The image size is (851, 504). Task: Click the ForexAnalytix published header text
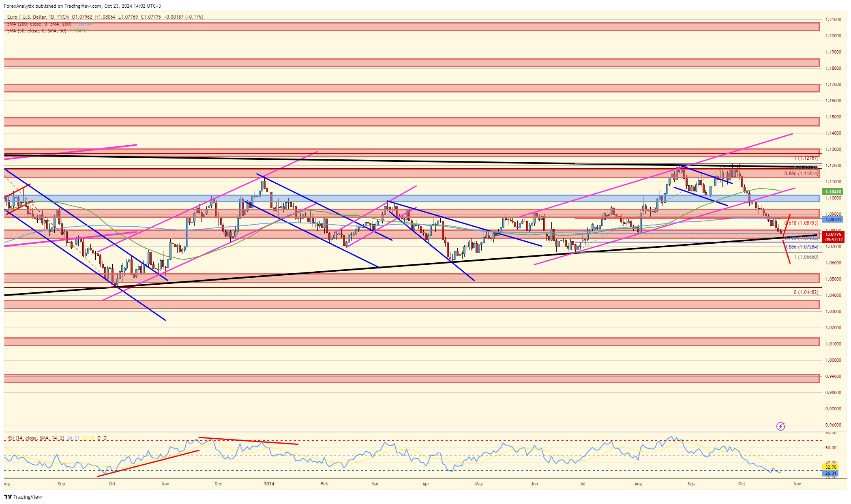tap(82, 6)
